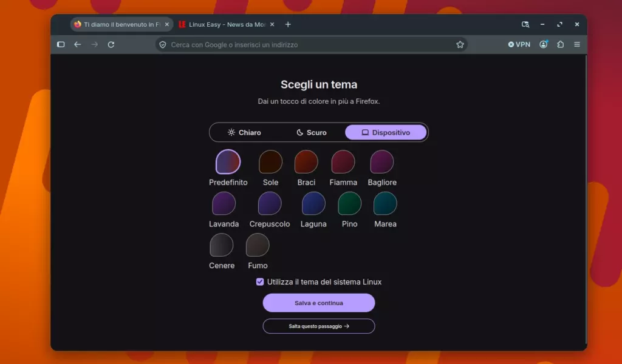Select the Scuro dark mode

312,132
